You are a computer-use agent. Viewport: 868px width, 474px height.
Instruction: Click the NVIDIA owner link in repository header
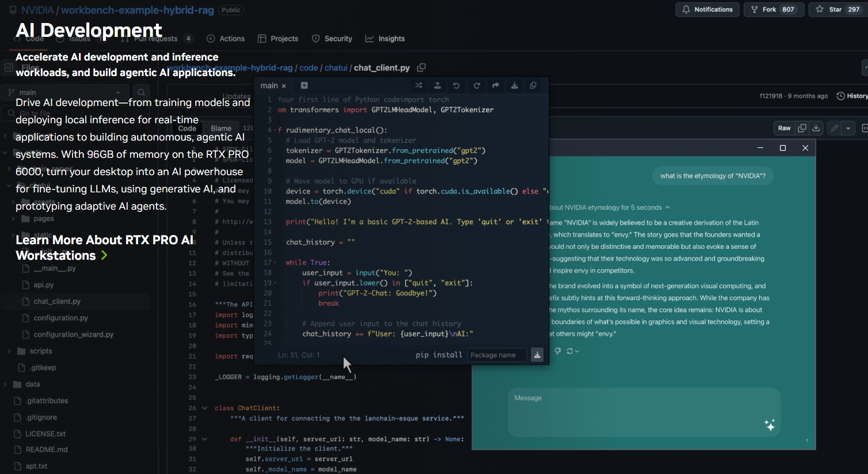tap(37, 10)
